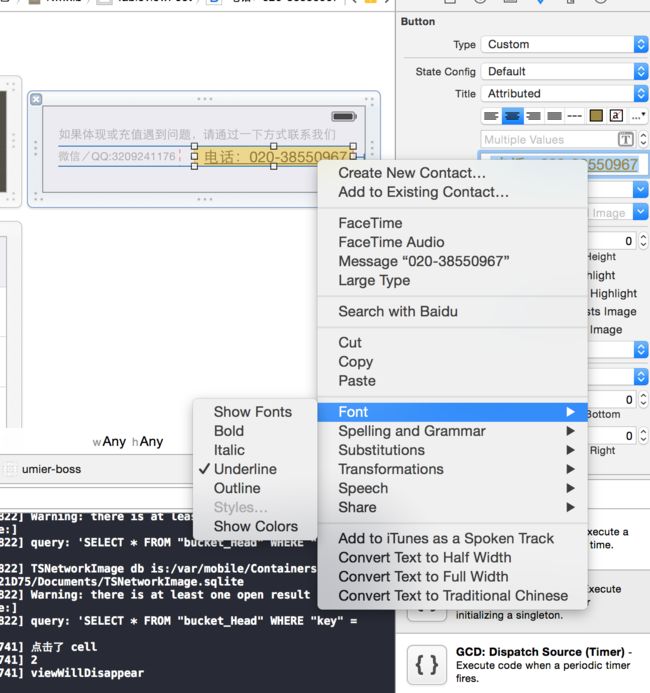Select center text alignment icon
This screenshot has height=693, width=650.
512,116
